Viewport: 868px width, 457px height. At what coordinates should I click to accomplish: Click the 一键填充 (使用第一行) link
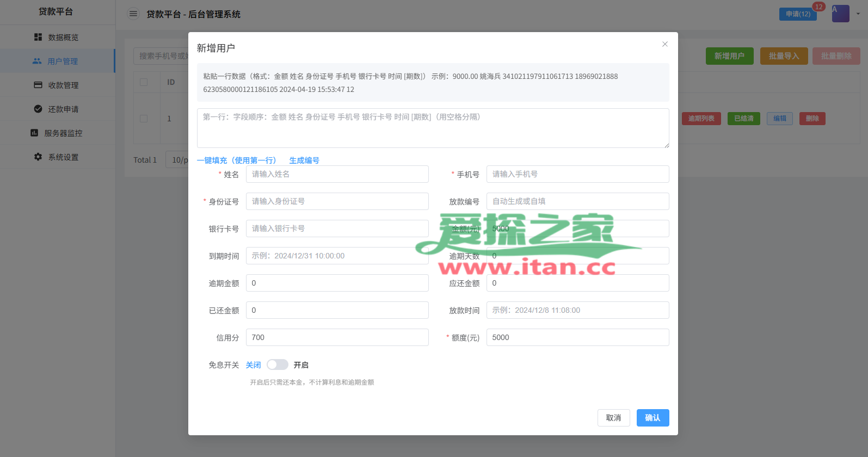[x=236, y=160]
